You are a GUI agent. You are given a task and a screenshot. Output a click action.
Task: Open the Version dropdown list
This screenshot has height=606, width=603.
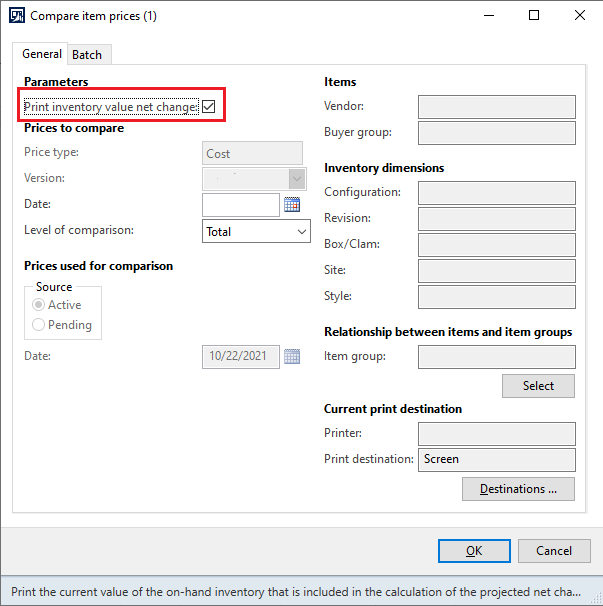pos(296,179)
